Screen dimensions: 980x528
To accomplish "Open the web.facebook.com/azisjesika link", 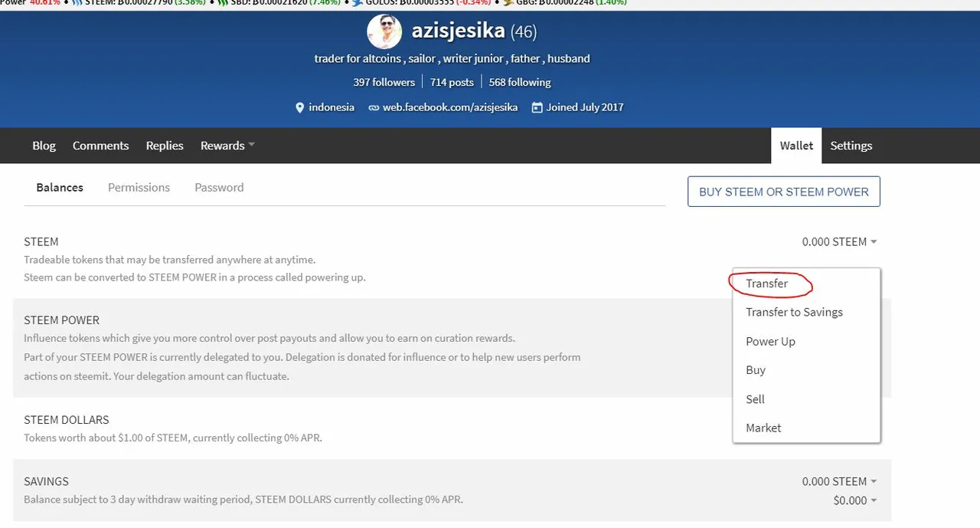I will click(450, 107).
